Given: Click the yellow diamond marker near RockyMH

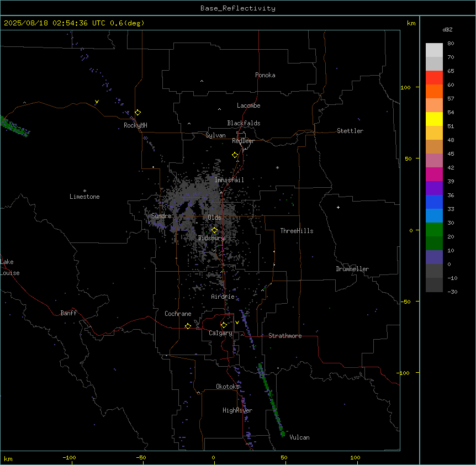Looking at the screenshot, I should point(138,113).
